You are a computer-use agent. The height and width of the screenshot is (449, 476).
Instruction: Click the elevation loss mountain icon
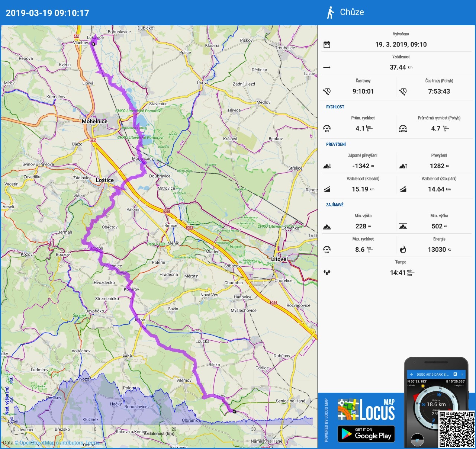(327, 166)
